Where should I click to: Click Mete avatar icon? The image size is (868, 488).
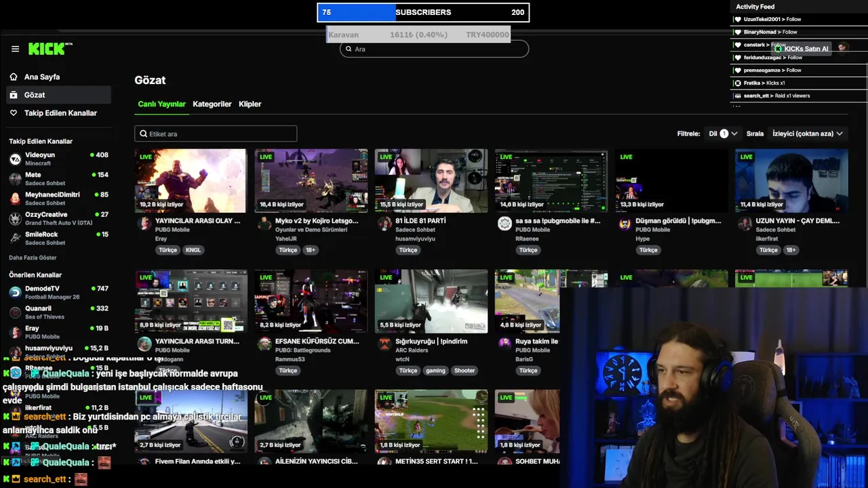click(15, 179)
